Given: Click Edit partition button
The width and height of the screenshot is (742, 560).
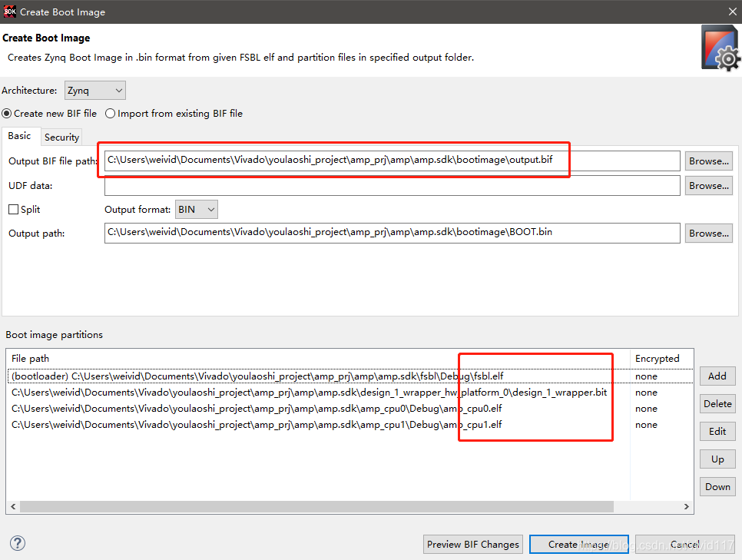Looking at the screenshot, I should click(x=717, y=431).
